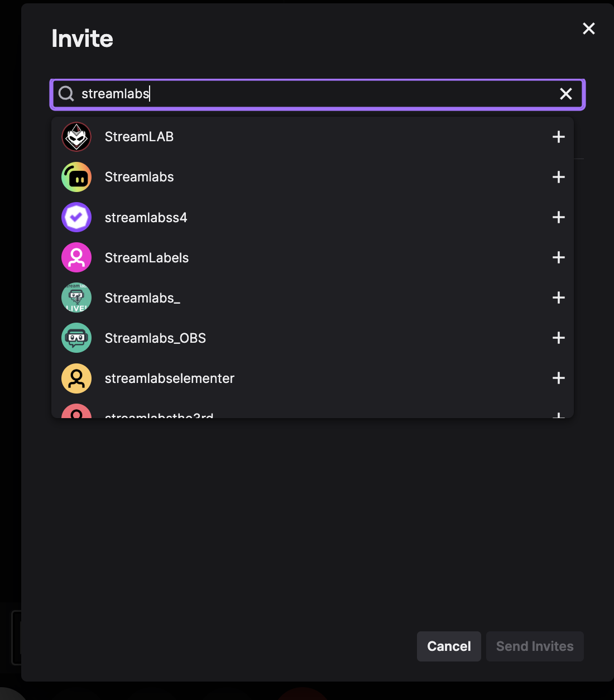Select the Streamlabs rainbow logo avatar
Screen dimensions: 614x700
[76, 177]
